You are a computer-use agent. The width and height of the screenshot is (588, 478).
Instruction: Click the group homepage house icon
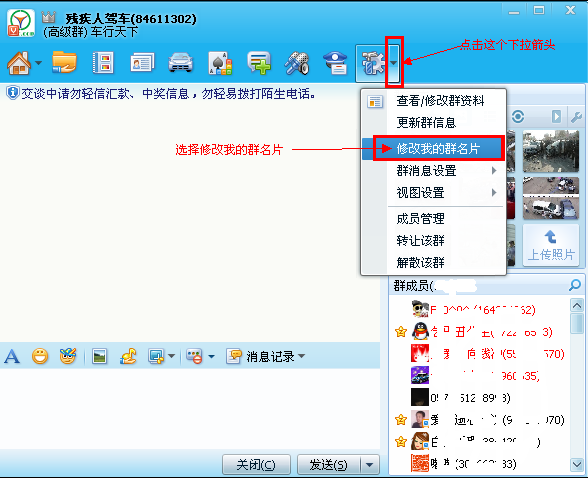(19, 63)
